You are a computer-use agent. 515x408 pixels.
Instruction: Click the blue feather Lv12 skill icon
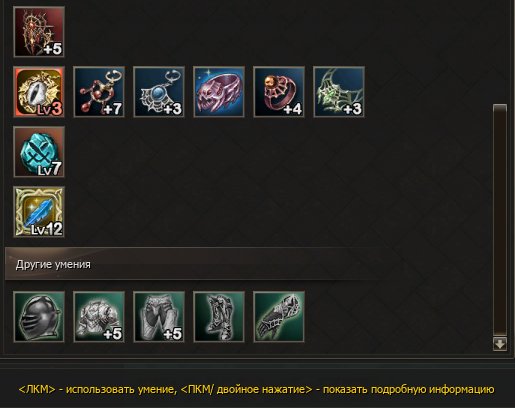pos(39,212)
